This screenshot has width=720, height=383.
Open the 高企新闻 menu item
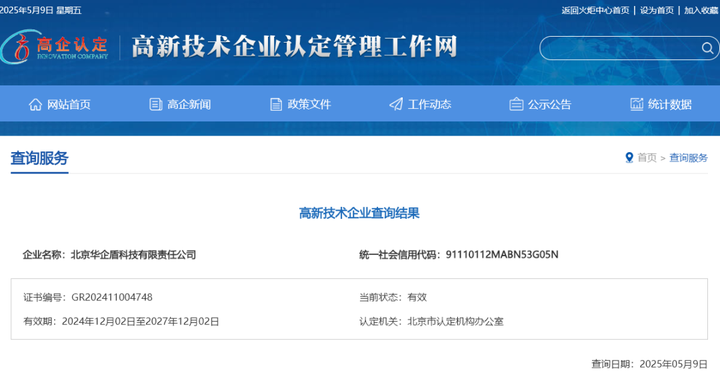180,105
